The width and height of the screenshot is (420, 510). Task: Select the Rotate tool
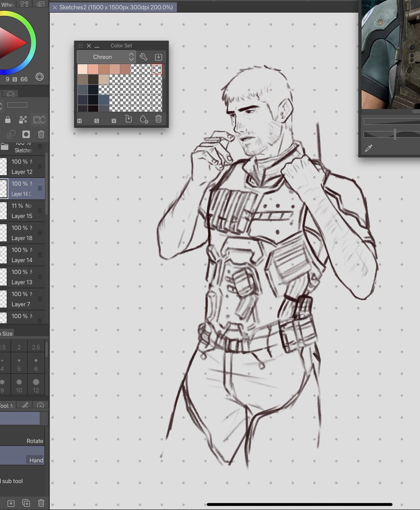click(36, 441)
